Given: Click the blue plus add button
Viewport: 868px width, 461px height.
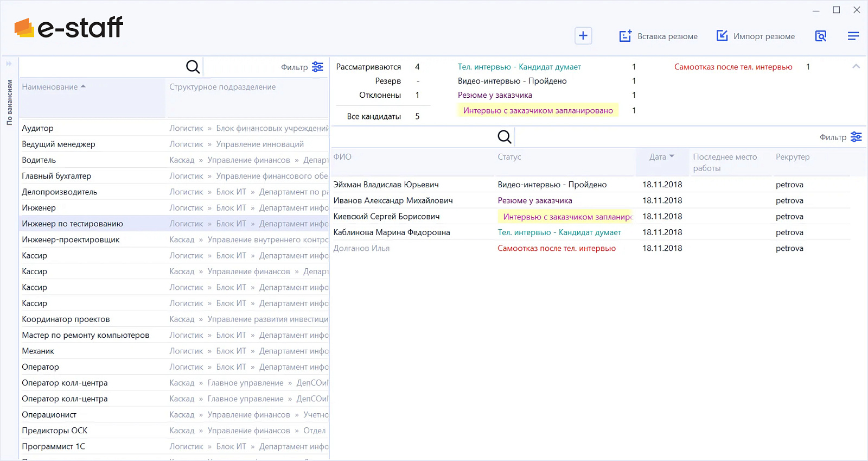Looking at the screenshot, I should (583, 36).
